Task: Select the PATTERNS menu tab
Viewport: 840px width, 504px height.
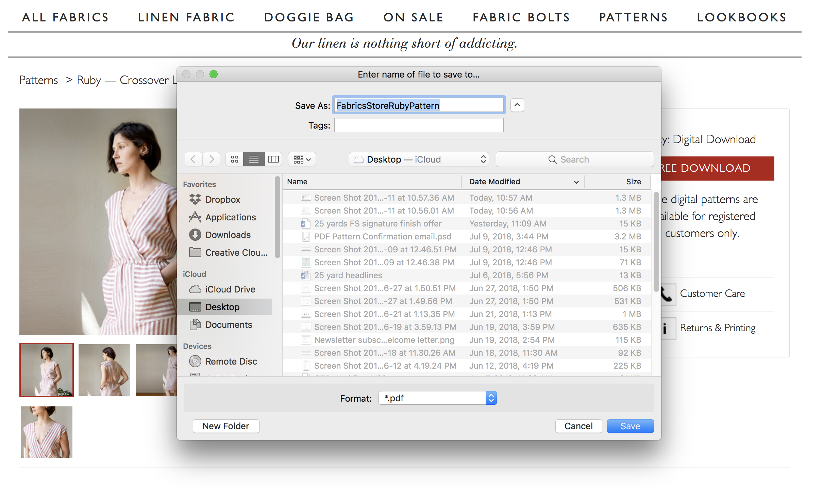Action: pyautogui.click(x=634, y=17)
